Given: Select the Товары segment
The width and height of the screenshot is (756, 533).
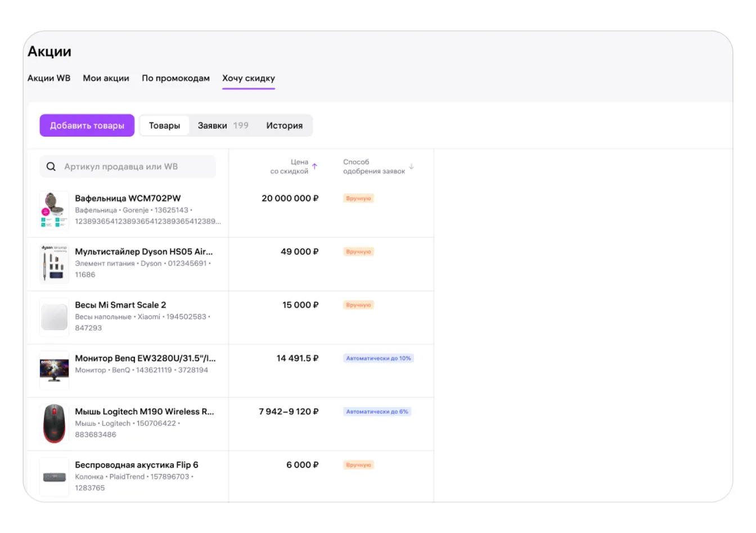Looking at the screenshot, I should [x=164, y=125].
